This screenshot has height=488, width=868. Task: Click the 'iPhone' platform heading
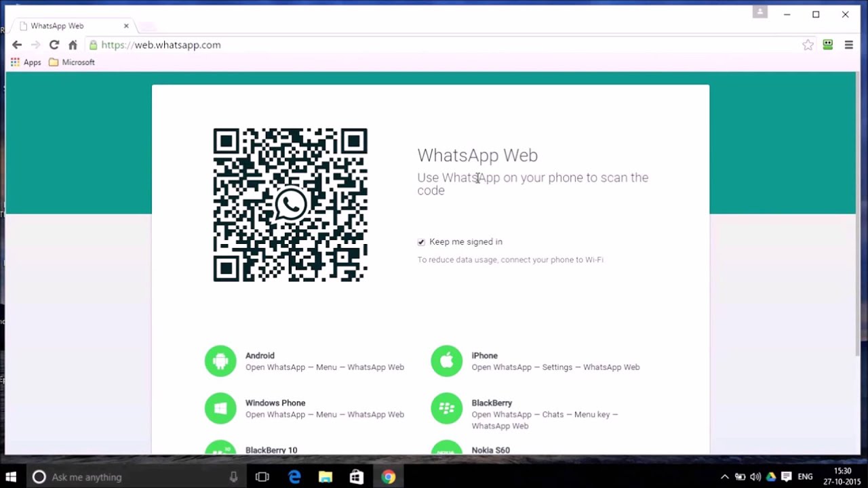pyautogui.click(x=484, y=356)
